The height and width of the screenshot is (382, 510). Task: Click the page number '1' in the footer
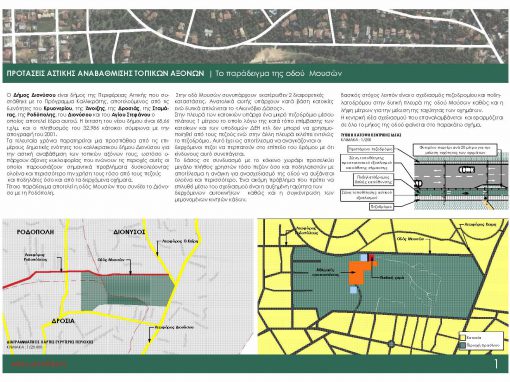(x=496, y=364)
